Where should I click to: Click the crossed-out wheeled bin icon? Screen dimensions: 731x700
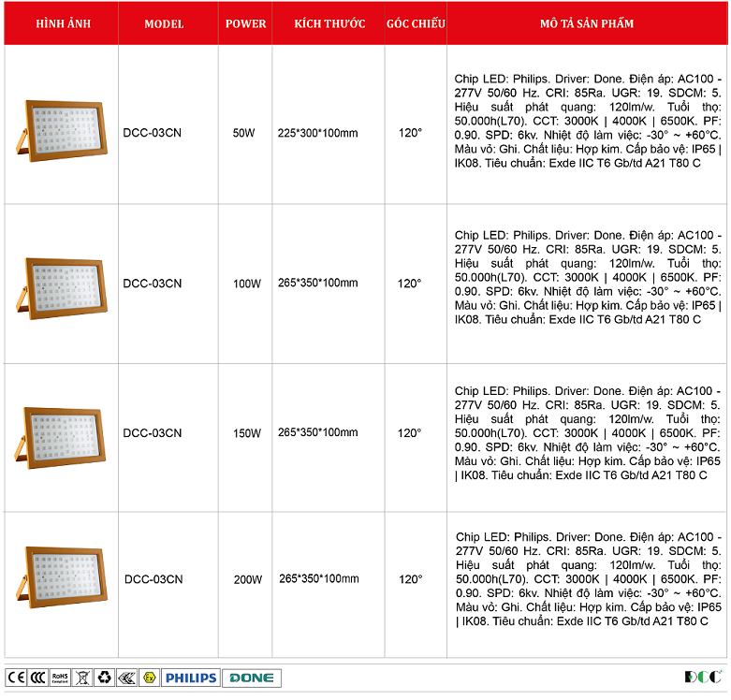click(x=81, y=678)
